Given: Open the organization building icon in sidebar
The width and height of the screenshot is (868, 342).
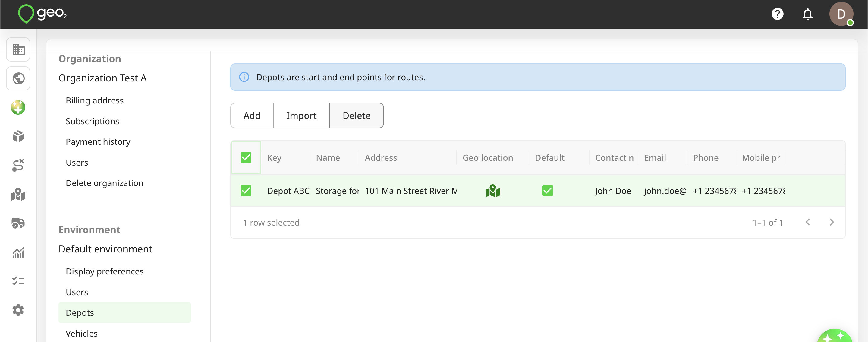Looking at the screenshot, I should pyautogui.click(x=18, y=49).
